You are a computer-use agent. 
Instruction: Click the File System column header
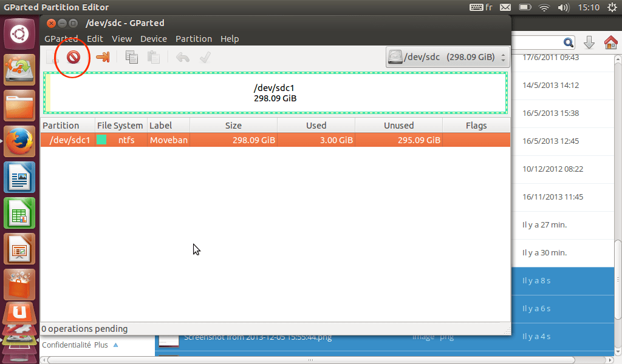[121, 126]
